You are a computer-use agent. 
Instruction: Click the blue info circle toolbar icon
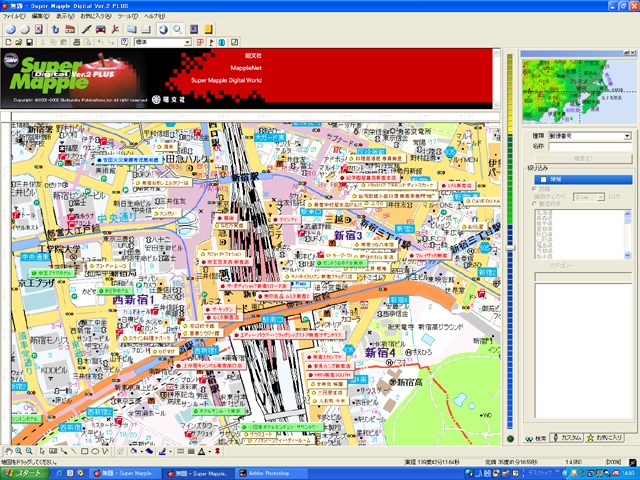click(222, 42)
